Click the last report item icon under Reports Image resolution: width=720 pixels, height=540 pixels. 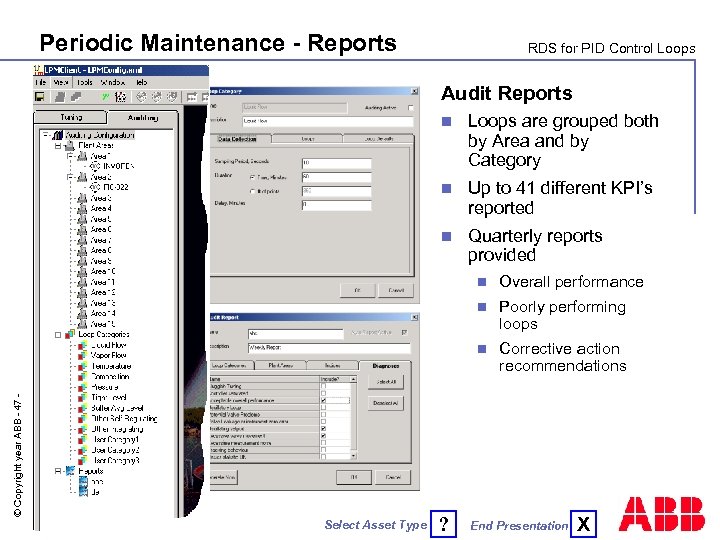click(83, 492)
